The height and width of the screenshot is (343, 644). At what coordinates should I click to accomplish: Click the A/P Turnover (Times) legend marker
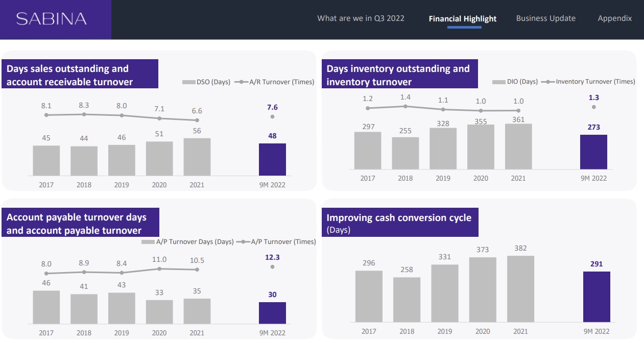point(242,242)
